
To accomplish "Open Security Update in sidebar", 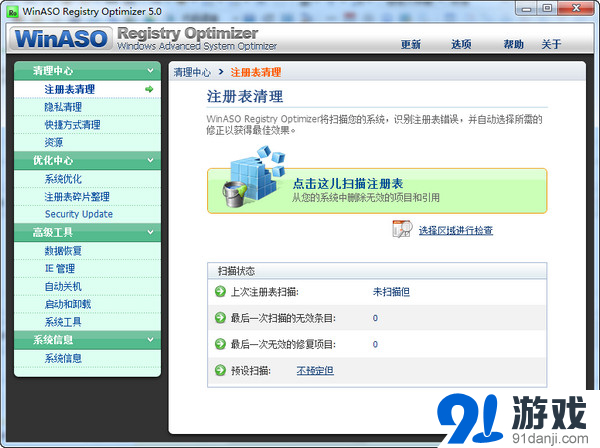I will click(x=88, y=214).
